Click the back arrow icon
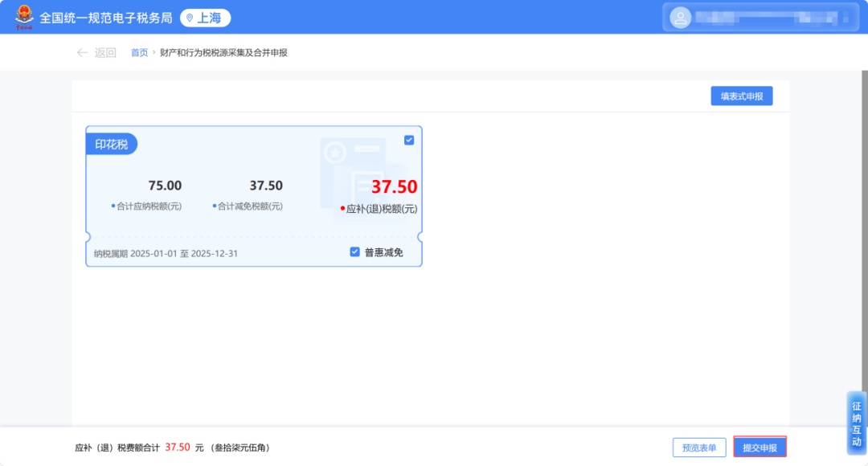Image resolution: width=868 pixels, height=466 pixels. [83, 52]
